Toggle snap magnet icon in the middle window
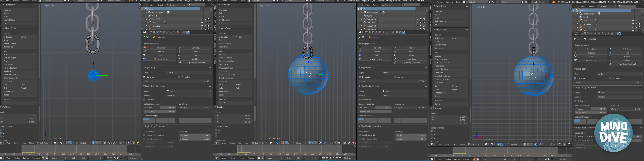644x161 pixels. coord(336,143)
